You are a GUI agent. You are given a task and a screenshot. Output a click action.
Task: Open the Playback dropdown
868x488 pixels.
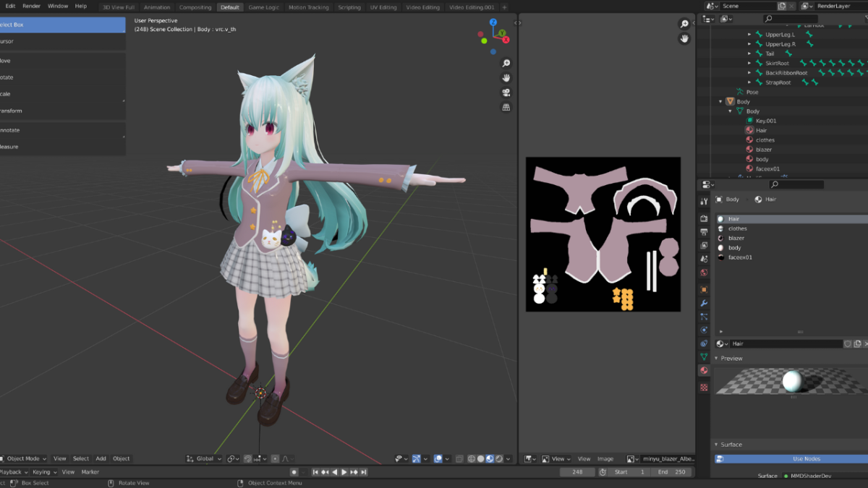coord(12,472)
